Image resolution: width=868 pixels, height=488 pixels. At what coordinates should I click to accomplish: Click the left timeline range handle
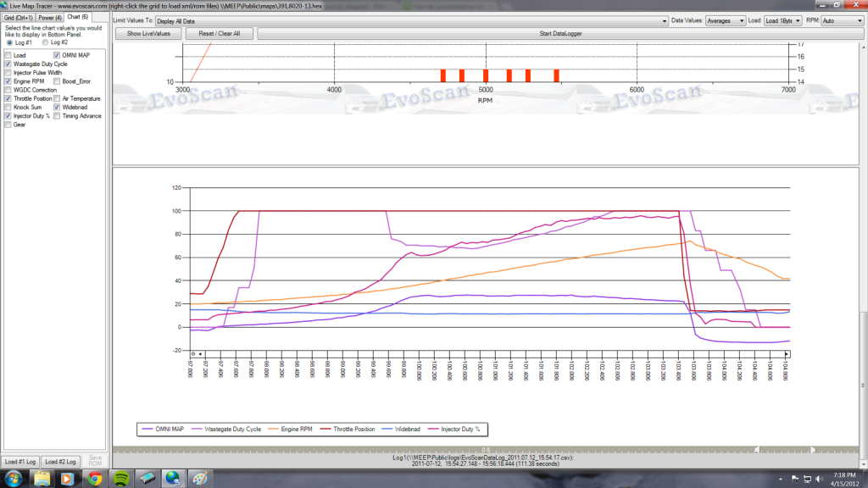point(757,450)
